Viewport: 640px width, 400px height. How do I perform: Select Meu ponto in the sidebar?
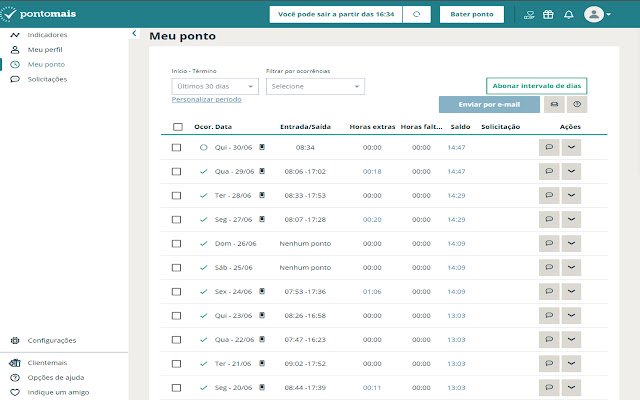click(x=46, y=64)
